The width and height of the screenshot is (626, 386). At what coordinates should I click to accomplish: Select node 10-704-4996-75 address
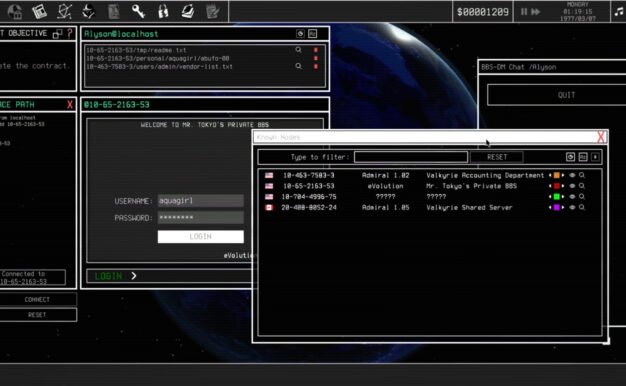[309, 197]
